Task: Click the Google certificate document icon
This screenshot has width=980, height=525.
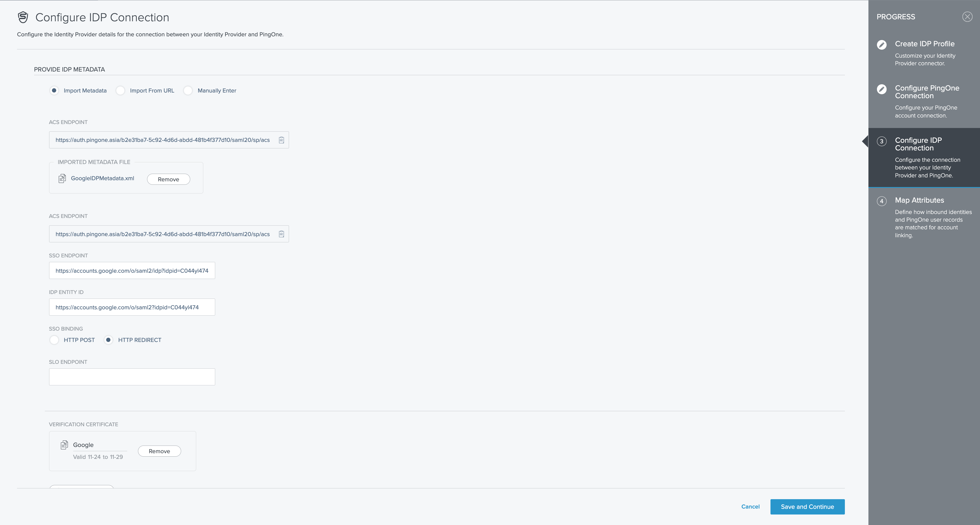Action: tap(64, 445)
